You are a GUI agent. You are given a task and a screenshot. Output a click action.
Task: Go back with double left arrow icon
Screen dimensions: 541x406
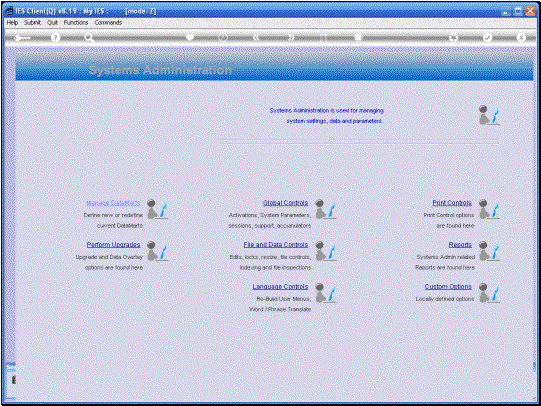click(x=256, y=38)
